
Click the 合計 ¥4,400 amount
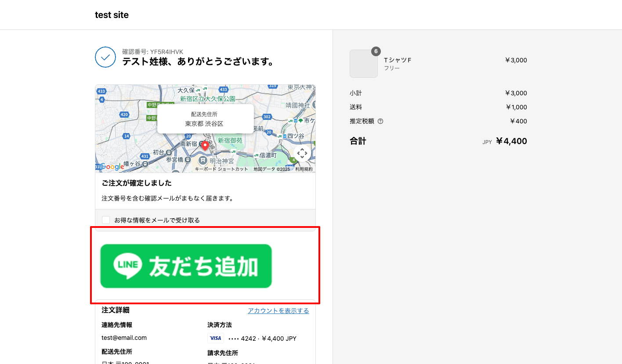[511, 141]
